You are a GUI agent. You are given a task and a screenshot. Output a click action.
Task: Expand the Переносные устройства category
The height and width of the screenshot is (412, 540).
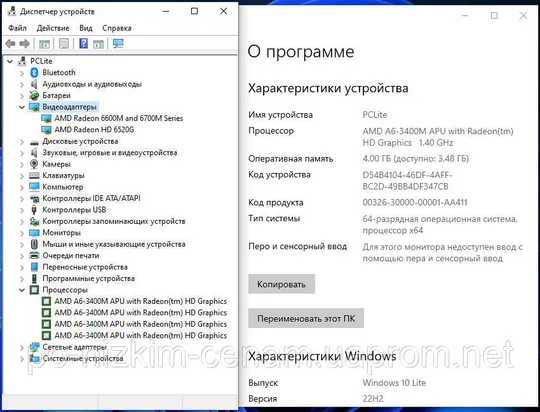click(22, 267)
